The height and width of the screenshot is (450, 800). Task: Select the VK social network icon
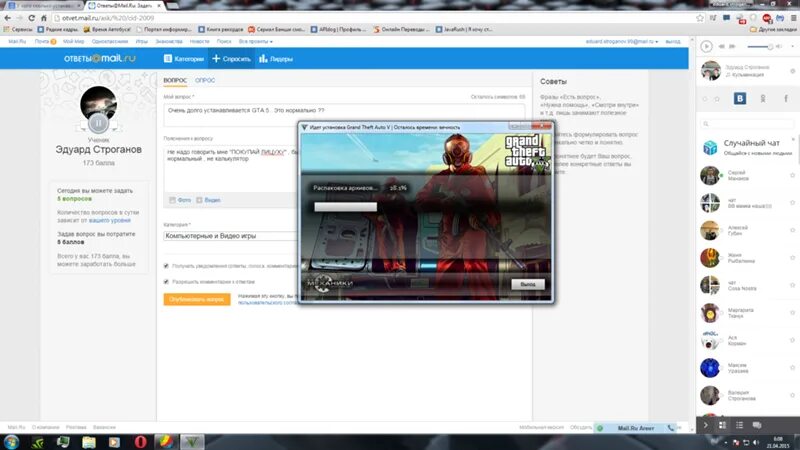pos(740,98)
